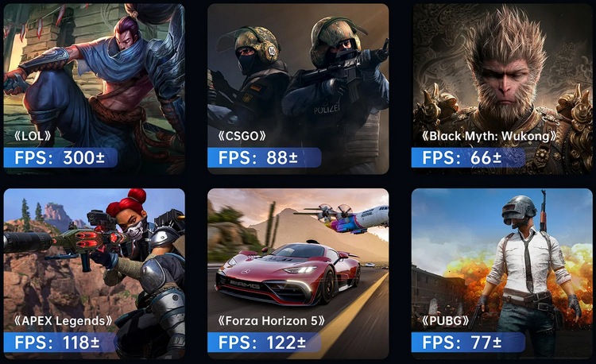Select the FPS: 122± badge
This screenshot has width=596, height=364.
tap(264, 343)
